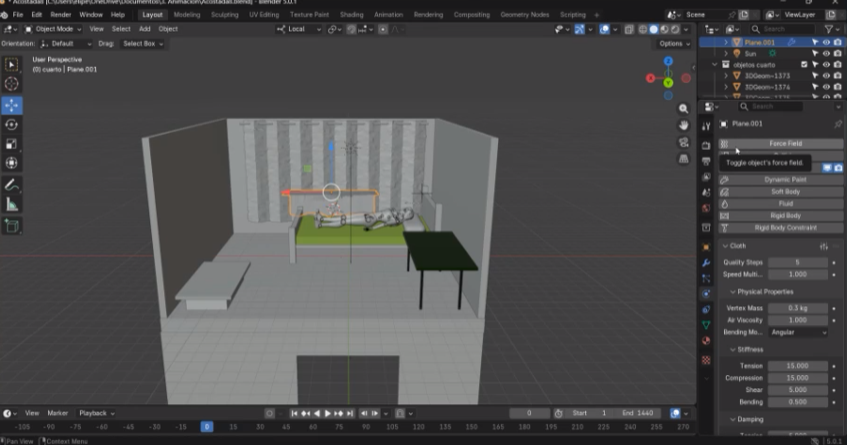Open the Render menu
The width and height of the screenshot is (847, 445).
point(61,15)
